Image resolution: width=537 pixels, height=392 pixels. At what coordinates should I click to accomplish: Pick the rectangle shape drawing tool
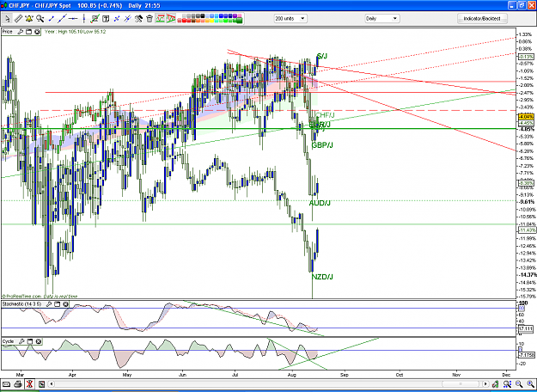[x=95, y=19]
